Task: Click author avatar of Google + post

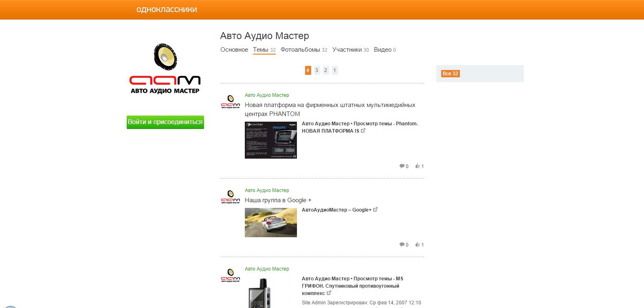Action: (x=231, y=197)
